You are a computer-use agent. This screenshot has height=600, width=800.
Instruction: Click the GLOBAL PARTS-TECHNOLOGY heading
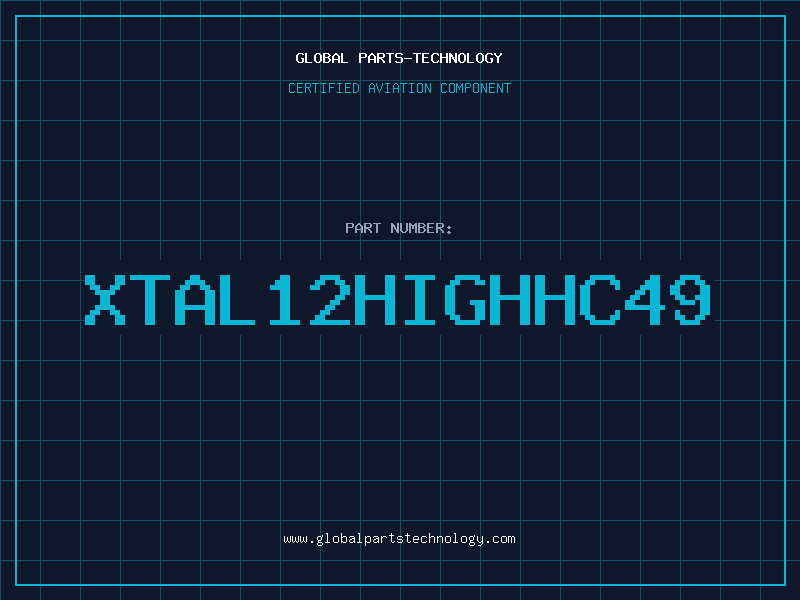[399, 58]
